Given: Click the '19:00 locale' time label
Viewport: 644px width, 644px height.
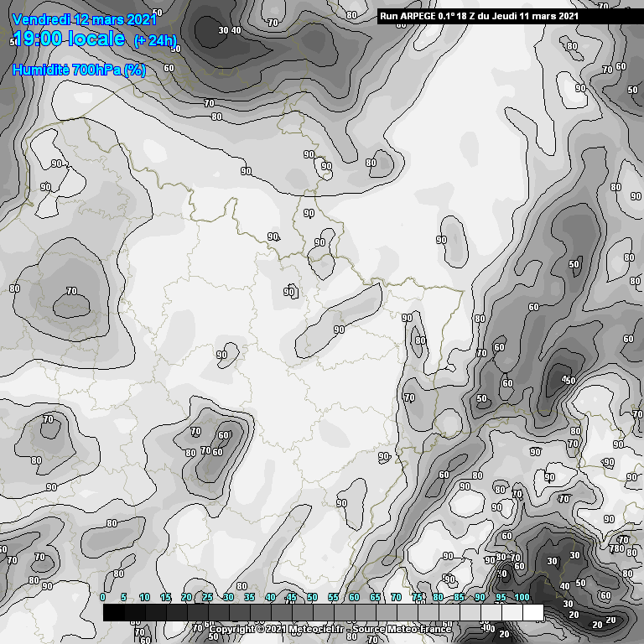Looking at the screenshot, I should tap(70, 39).
